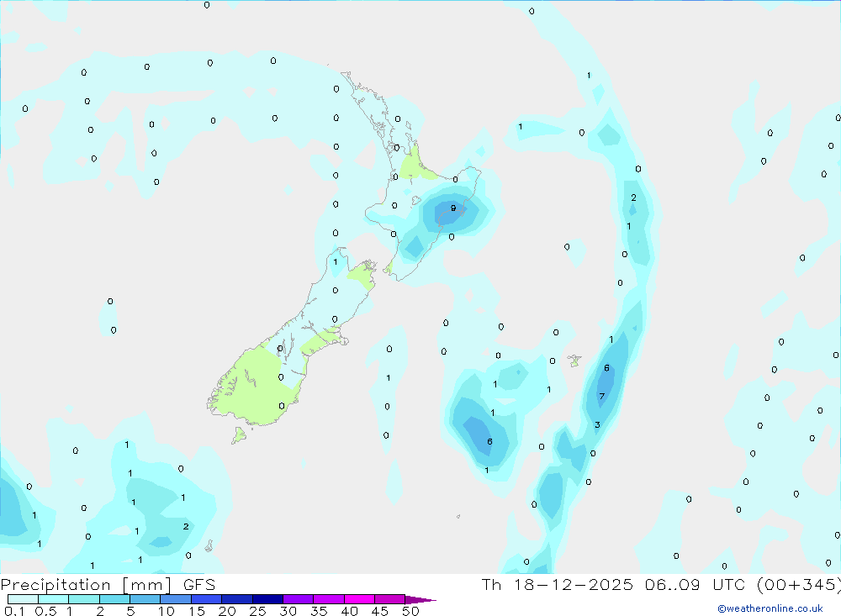This screenshot has width=841, height=616.
Task: Click the '3' precipitation value in the eastern rain band
Action: (x=597, y=424)
